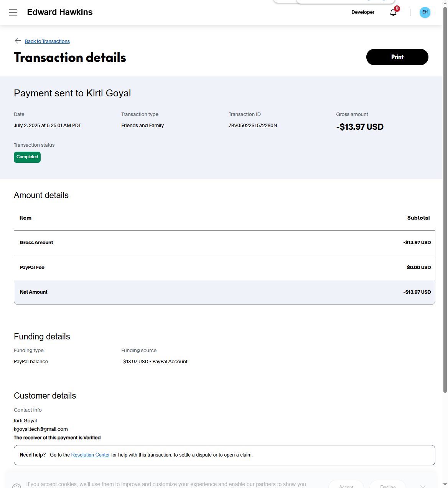Expand the cookie banner chevron
This screenshot has width=448, height=488.
(x=423, y=486)
